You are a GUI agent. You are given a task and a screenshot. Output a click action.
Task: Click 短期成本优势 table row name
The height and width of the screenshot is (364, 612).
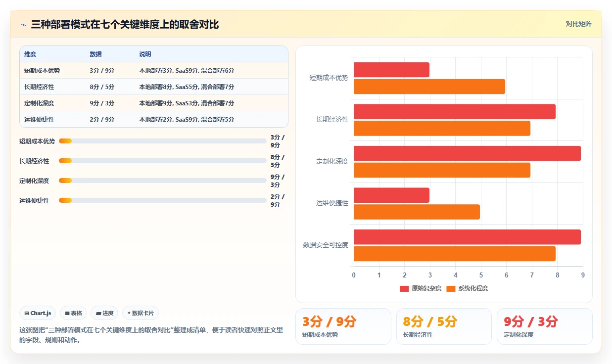pos(42,71)
